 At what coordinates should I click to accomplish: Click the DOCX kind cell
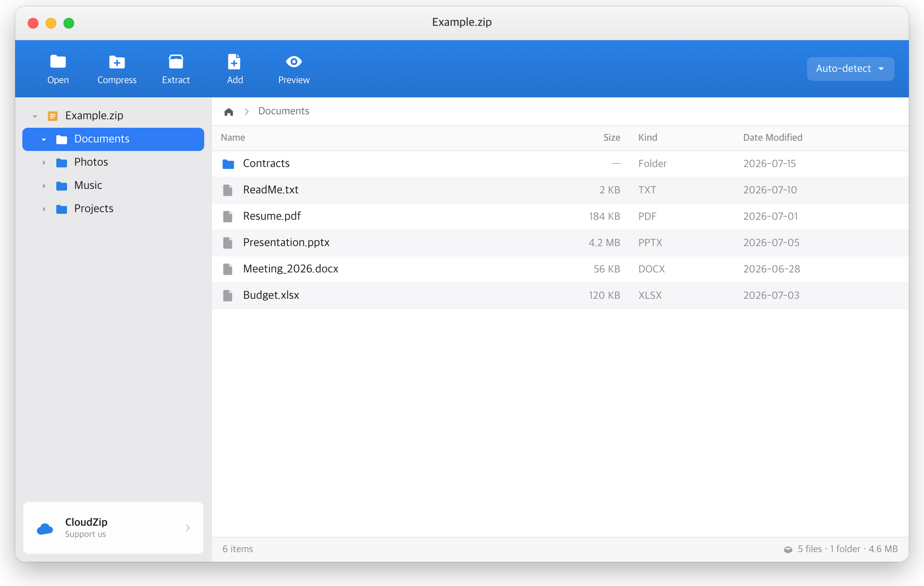coord(651,269)
